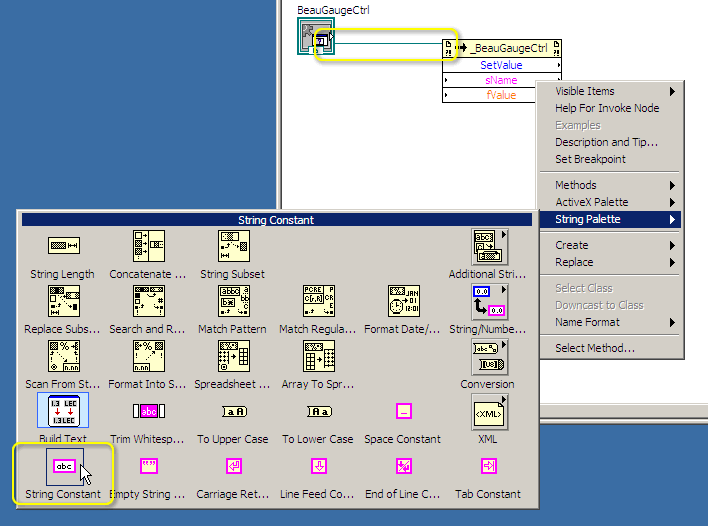
Task: Expand the ActiveX Palette submenu
Action: click(612, 202)
